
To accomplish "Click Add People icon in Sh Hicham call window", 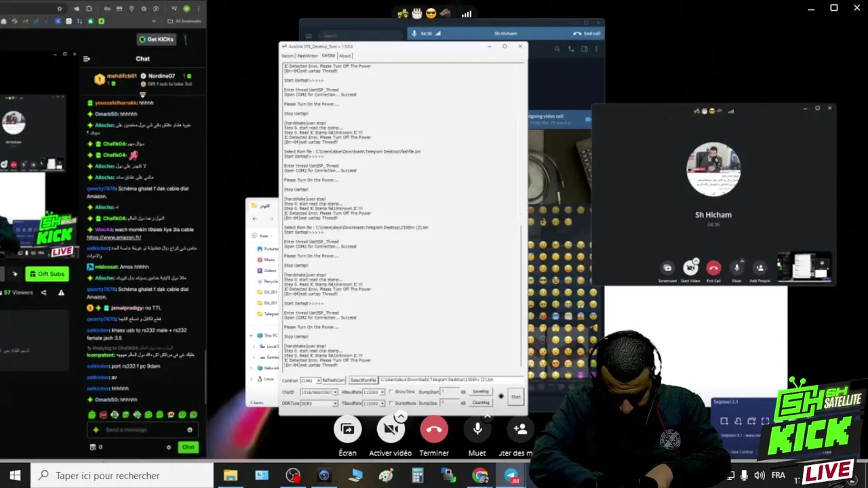I will [759, 268].
